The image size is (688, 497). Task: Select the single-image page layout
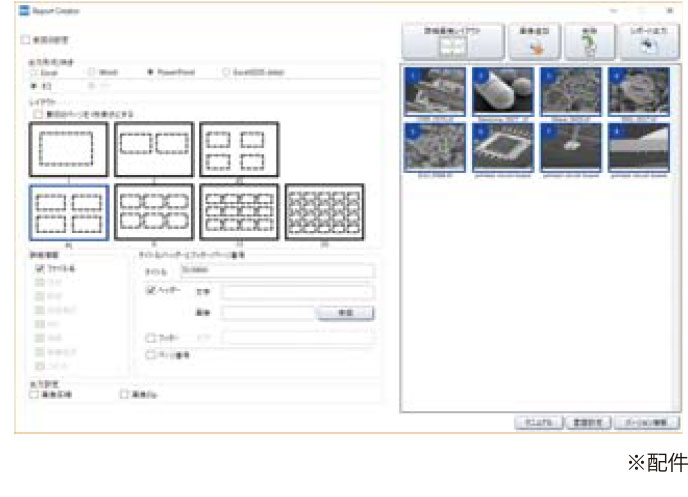click(68, 150)
